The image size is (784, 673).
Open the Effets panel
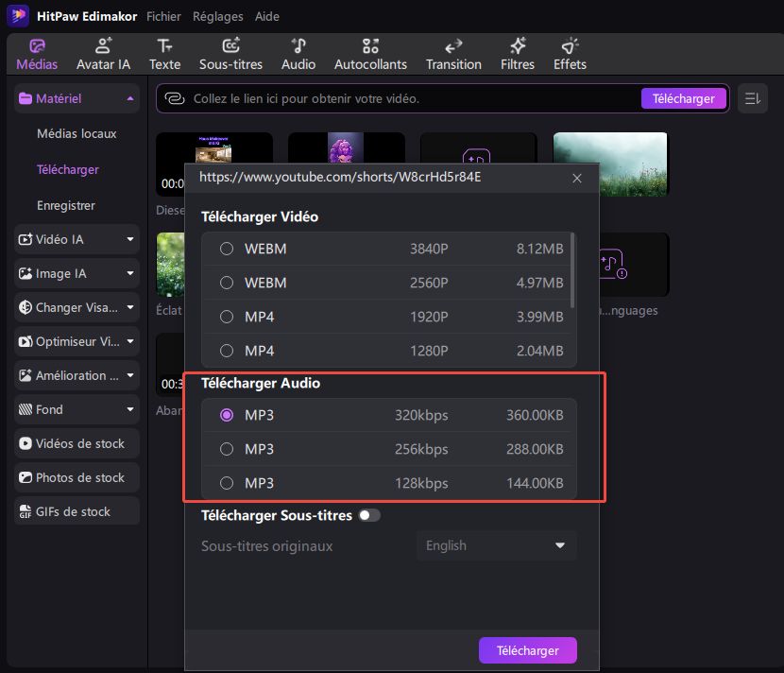coord(570,54)
